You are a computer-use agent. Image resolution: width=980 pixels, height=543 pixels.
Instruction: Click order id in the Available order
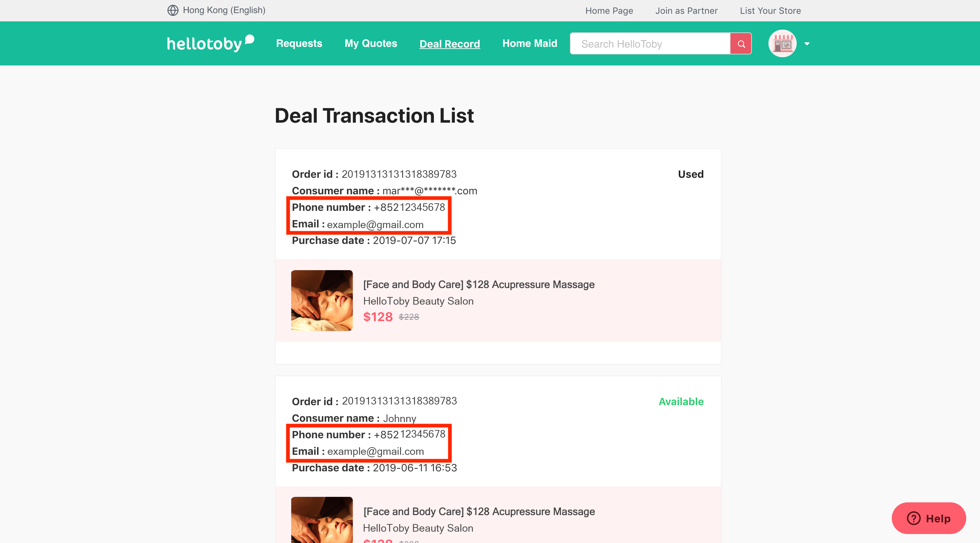click(x=399, y=401)
